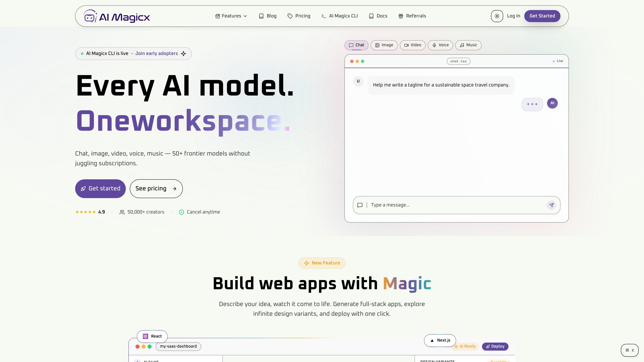Click the 50,000+ creators users icon
Viewport: 644px width, 362px height.
coord(122,212)
